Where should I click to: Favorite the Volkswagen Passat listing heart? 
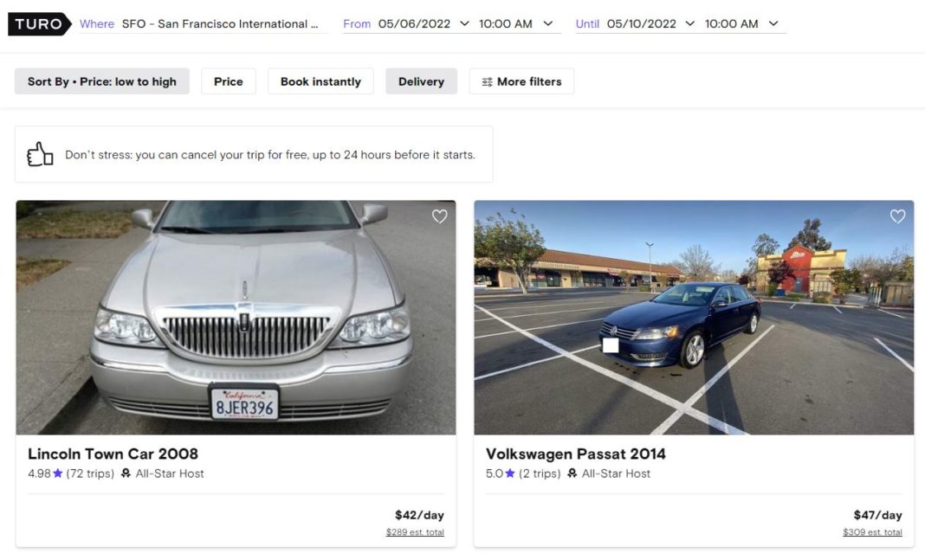pyautogui.click(x=897, y=216)
